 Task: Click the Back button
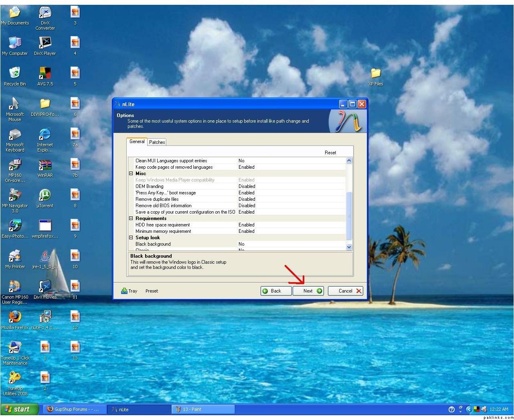pyautogui.click(x=275, y=291)
